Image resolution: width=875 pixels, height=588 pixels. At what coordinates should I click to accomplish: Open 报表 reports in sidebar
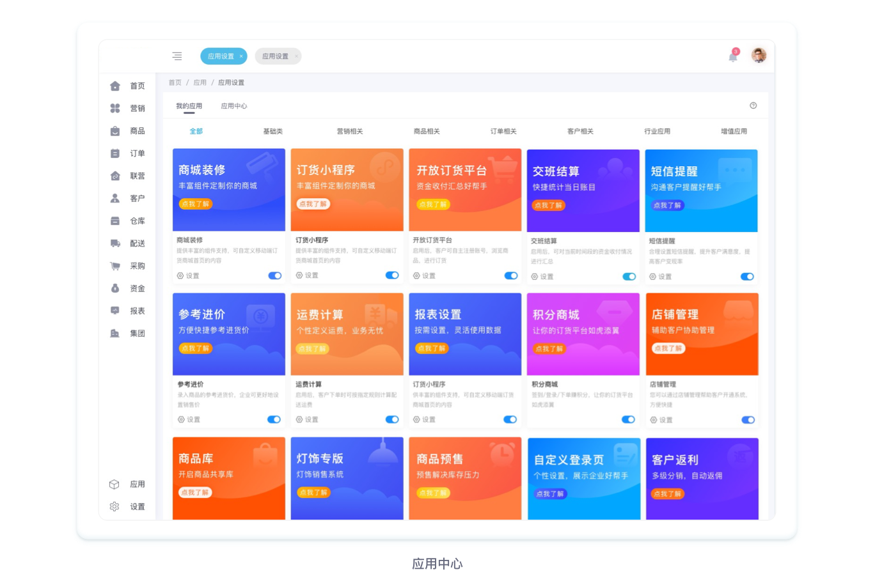coord(128,311)
